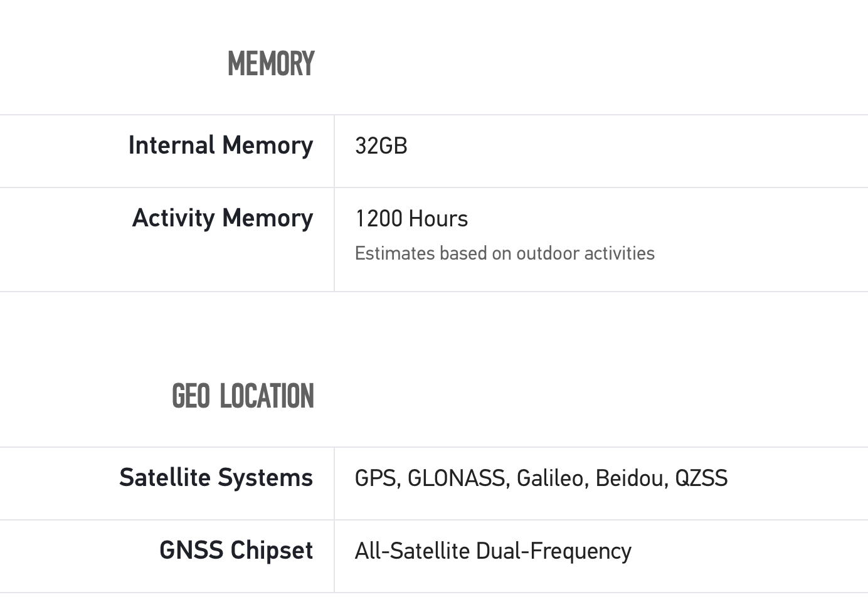Image resolution: width=868 pixels, height=602 pixels.
Task: Click the 1200 Hours value
Action: click(x=411, y=219)
